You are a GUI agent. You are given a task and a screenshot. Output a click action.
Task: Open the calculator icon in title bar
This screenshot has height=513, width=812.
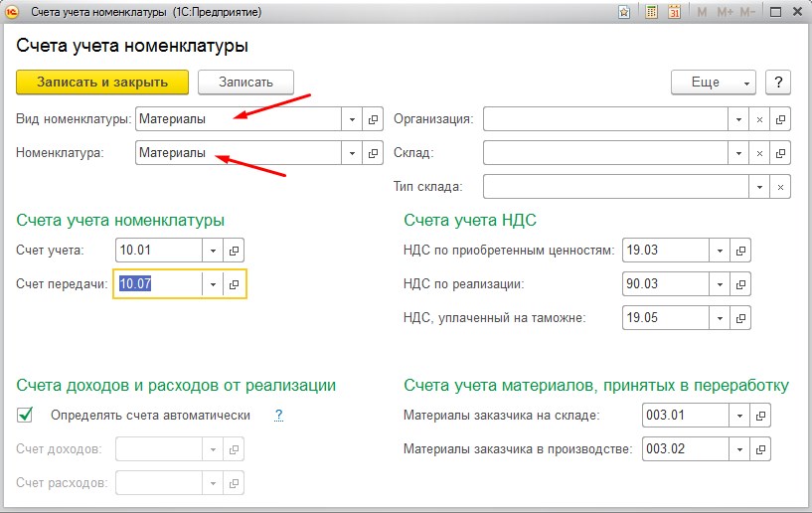click(651, 11)
